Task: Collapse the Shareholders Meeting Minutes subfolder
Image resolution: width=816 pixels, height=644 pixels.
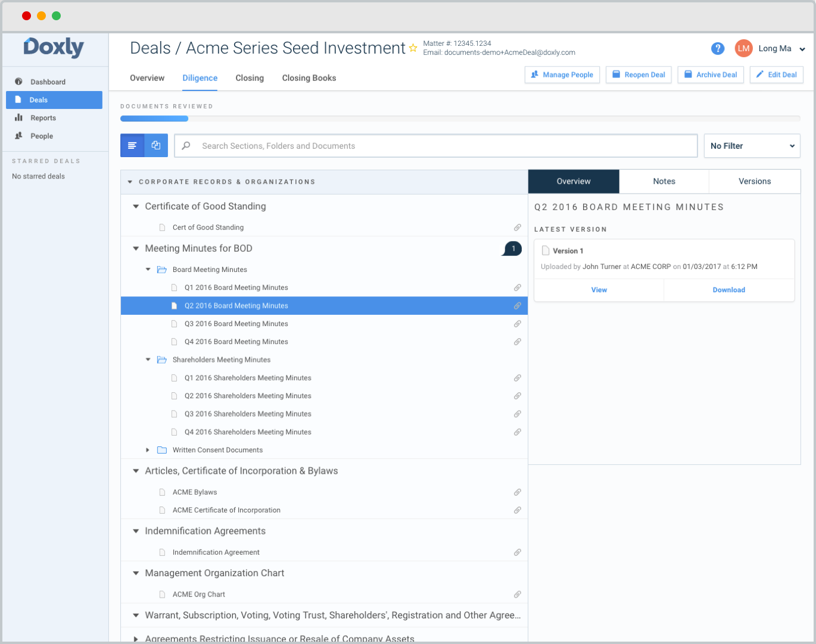Action: point(148,359)
